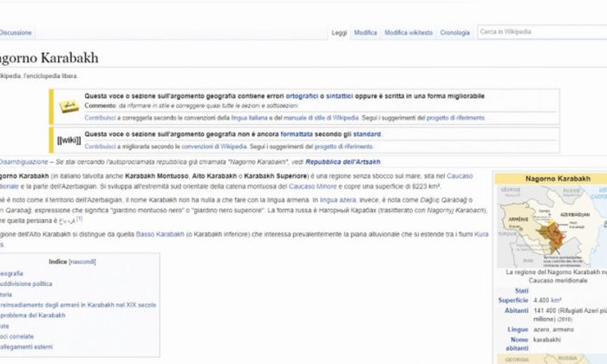Jump to Voci correlate section

click(x=16, y=336)
